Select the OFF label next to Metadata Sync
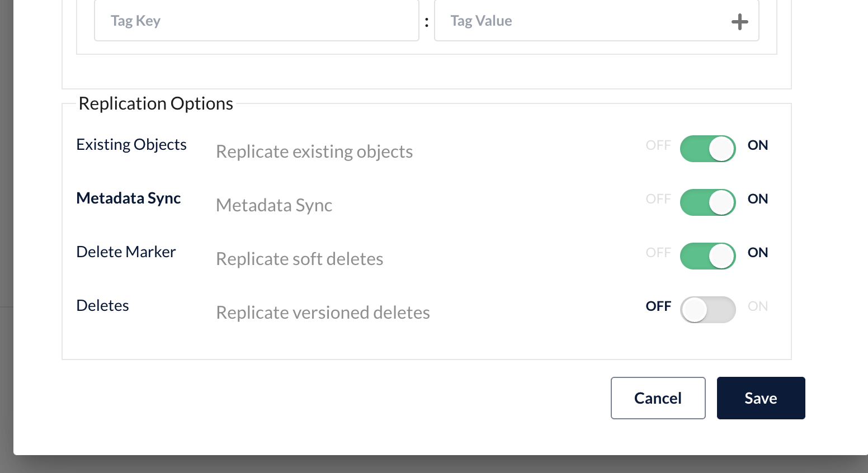Image resolution: width=868 pixels, height=473 pixels. (658, 199)
